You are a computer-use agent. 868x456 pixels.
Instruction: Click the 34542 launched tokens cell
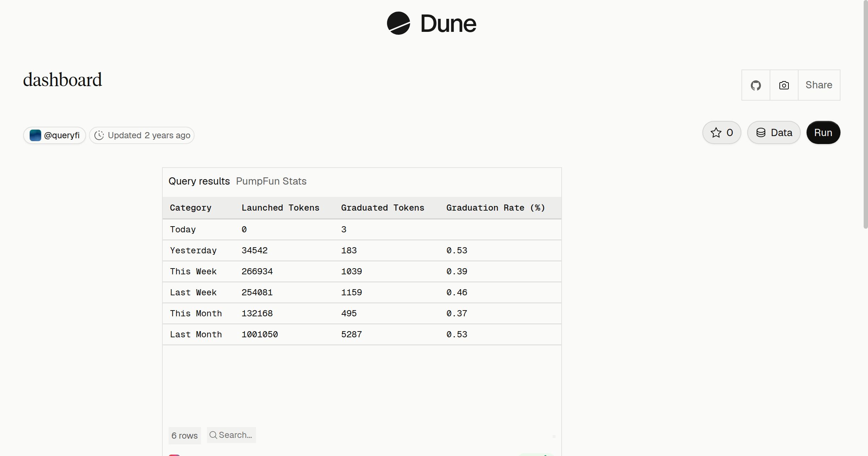[x=255, y=250]
